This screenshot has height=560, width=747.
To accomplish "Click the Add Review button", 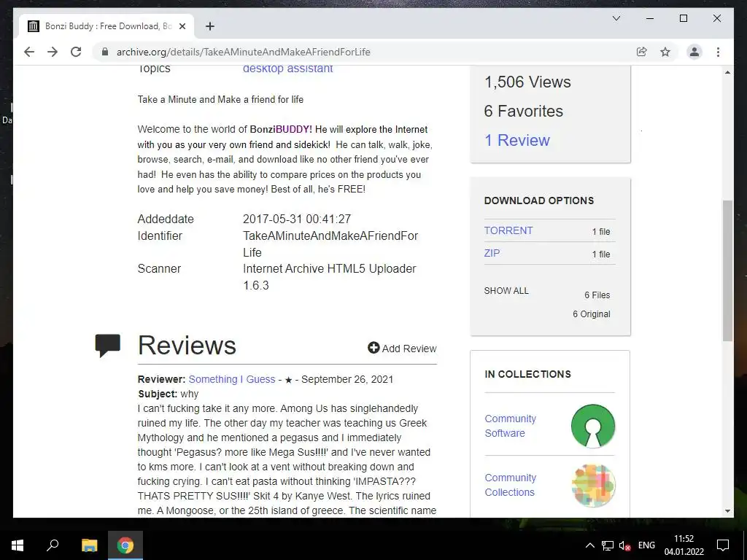I will 402,348.
